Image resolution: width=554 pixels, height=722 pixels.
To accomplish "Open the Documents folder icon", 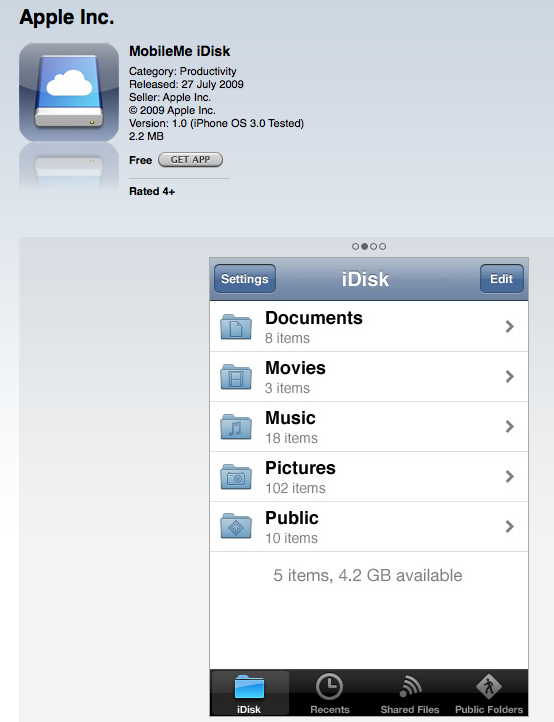I will coord(236,326).
